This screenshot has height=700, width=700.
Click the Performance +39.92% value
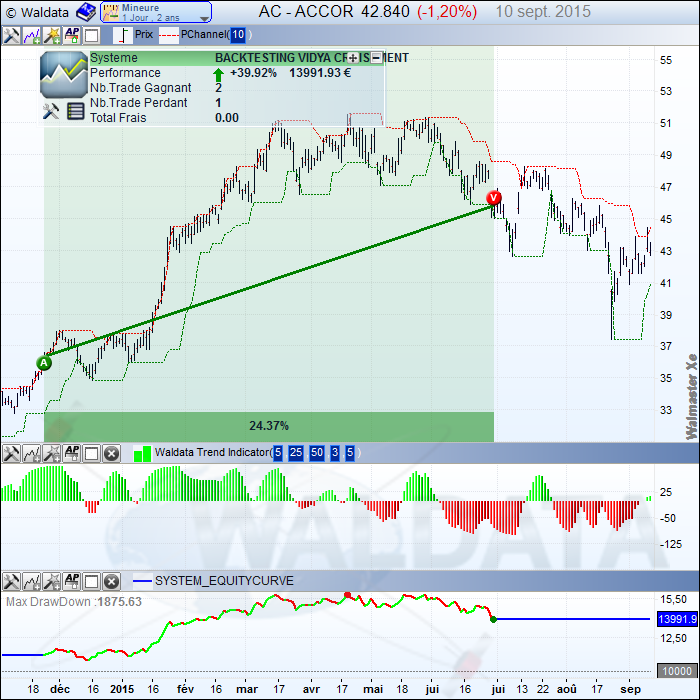tap(253, 73)
